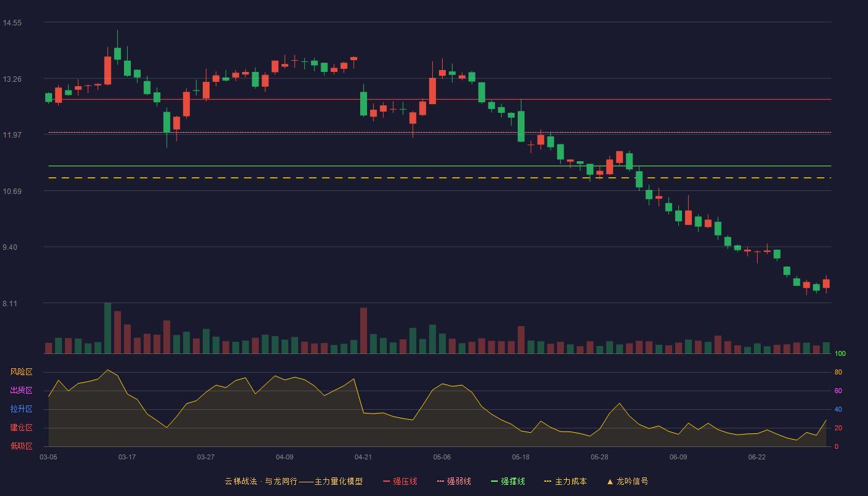This screenshot has width=868, height=496.
Task: Click the blue 40 indicator axis value
Action: [x=838, y=410]
